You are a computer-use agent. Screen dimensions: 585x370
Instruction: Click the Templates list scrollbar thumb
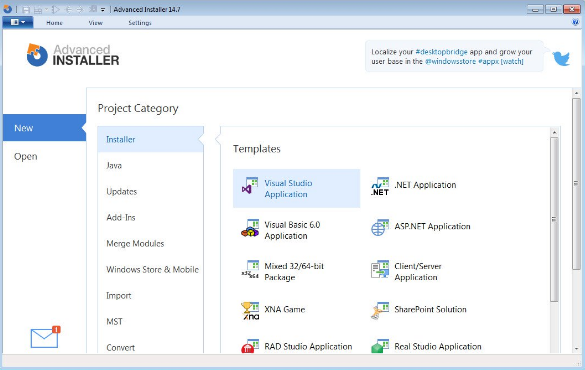pos(554,219)
